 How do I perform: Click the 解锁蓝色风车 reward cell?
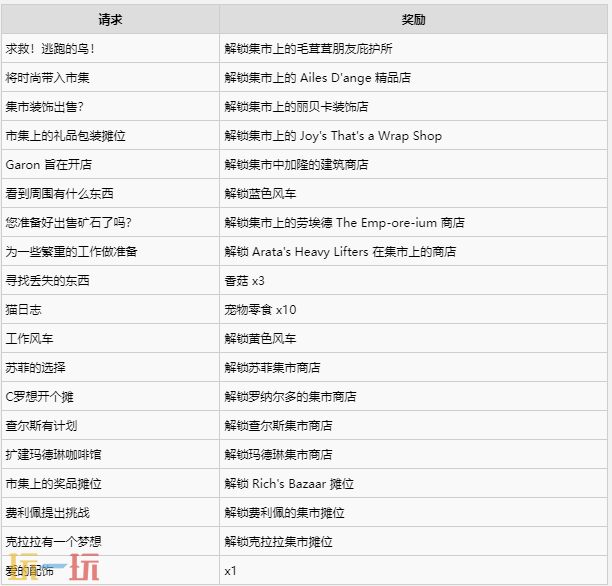pyautogui.click(x=260, y=193)
